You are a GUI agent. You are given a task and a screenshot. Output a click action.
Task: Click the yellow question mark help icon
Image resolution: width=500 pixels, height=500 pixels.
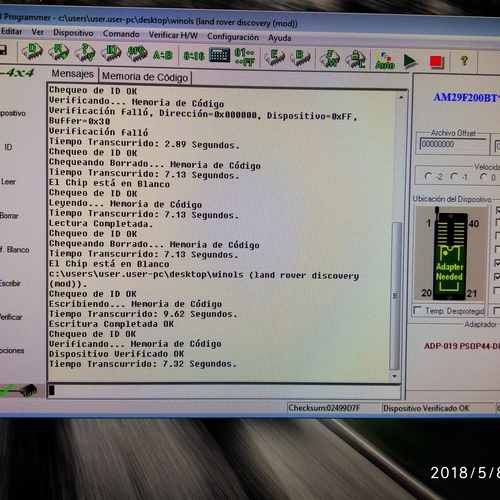[x=464, y=61]
